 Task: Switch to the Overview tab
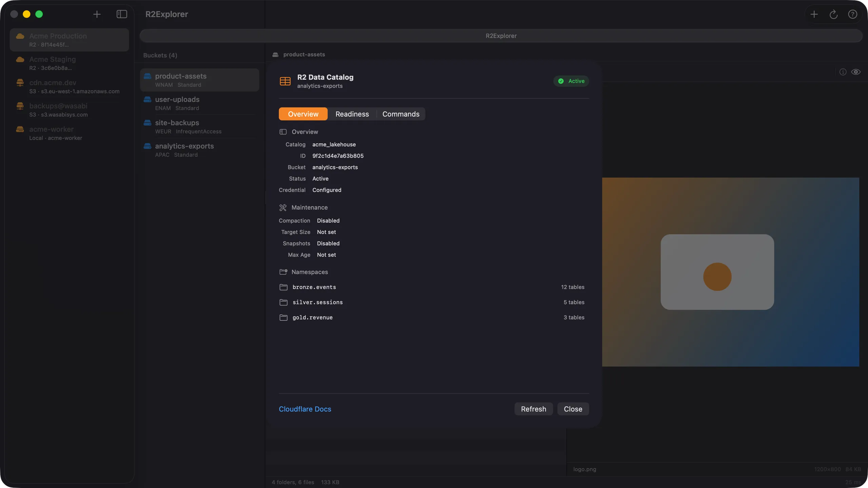click(x=303, y=114)
